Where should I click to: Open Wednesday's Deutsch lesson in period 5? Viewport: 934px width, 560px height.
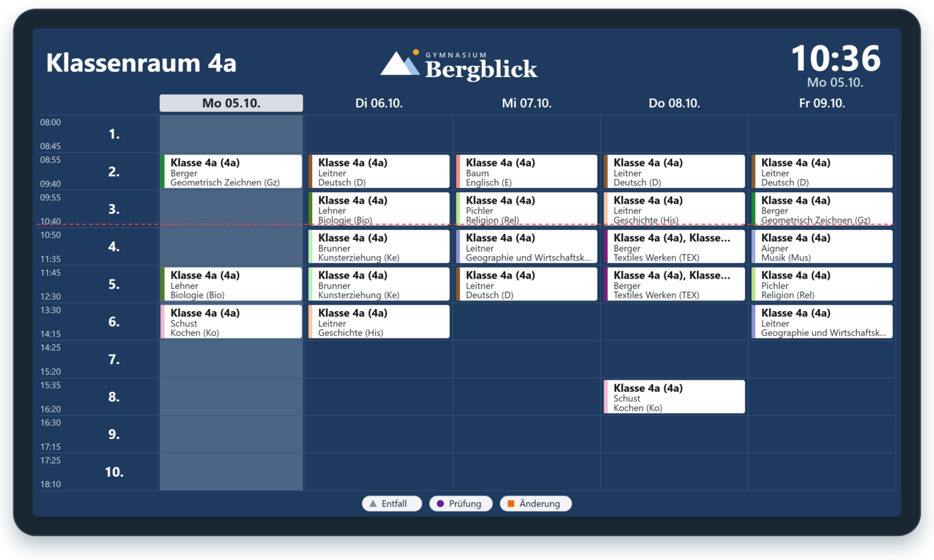[x=527, y=284]
